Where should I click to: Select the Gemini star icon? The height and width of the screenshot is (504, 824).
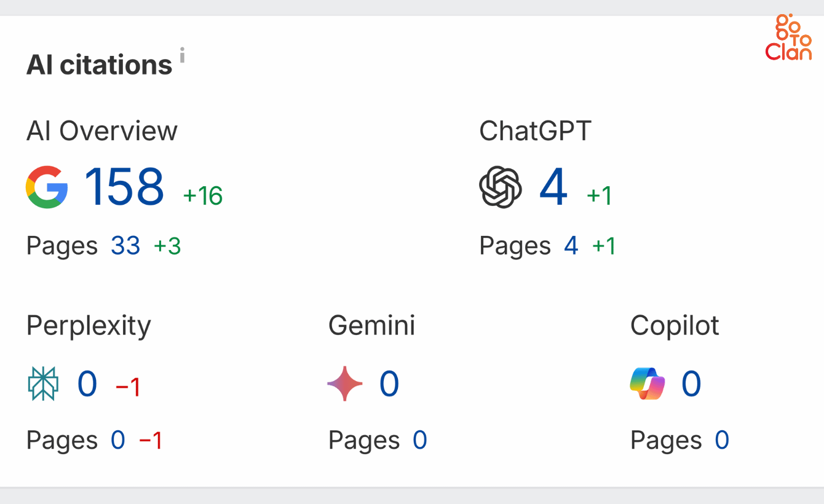tap(344, 384)
